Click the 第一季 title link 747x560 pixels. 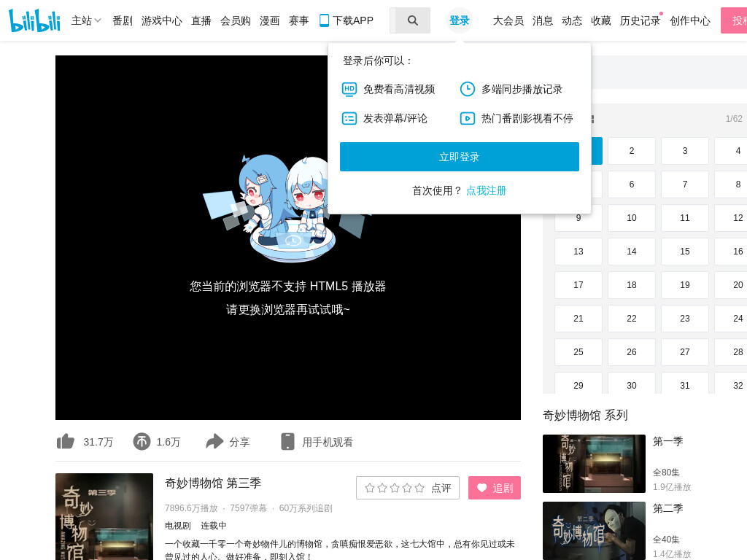[x=668, y=441]
